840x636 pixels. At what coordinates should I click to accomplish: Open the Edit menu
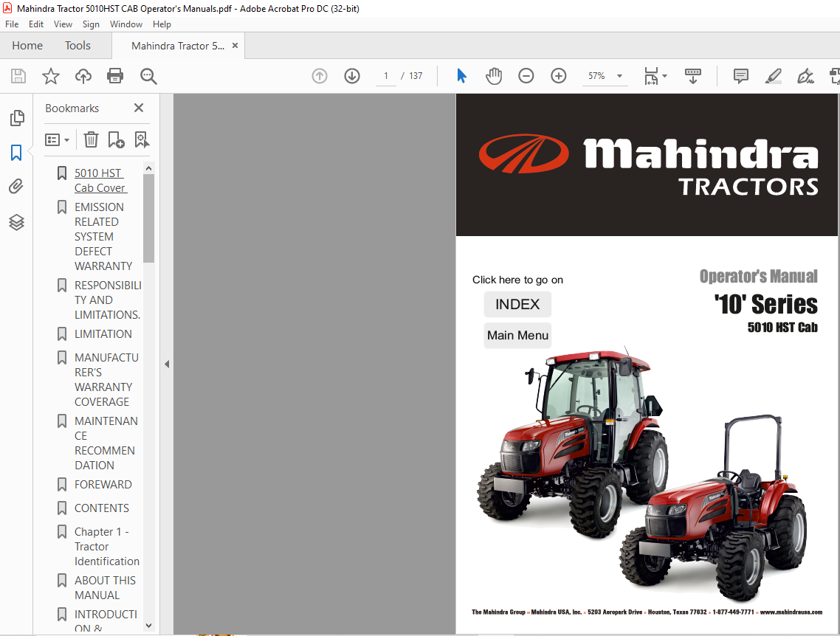pos(36,24)
